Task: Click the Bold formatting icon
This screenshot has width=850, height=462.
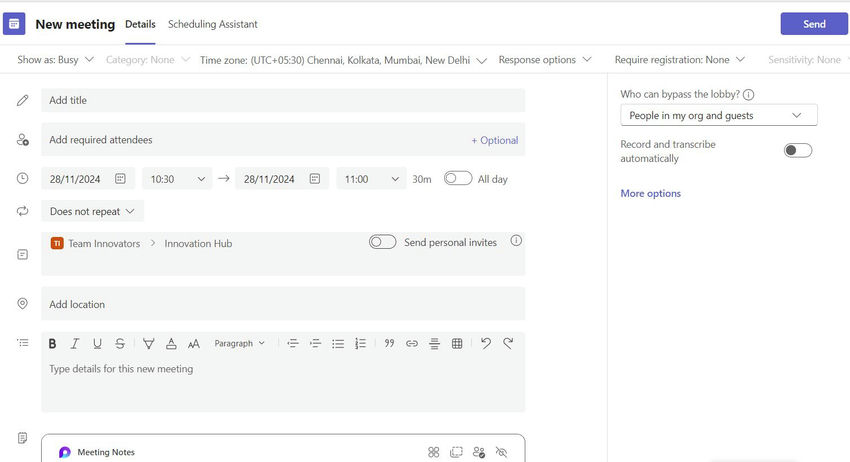Action: tap(53, 343)
